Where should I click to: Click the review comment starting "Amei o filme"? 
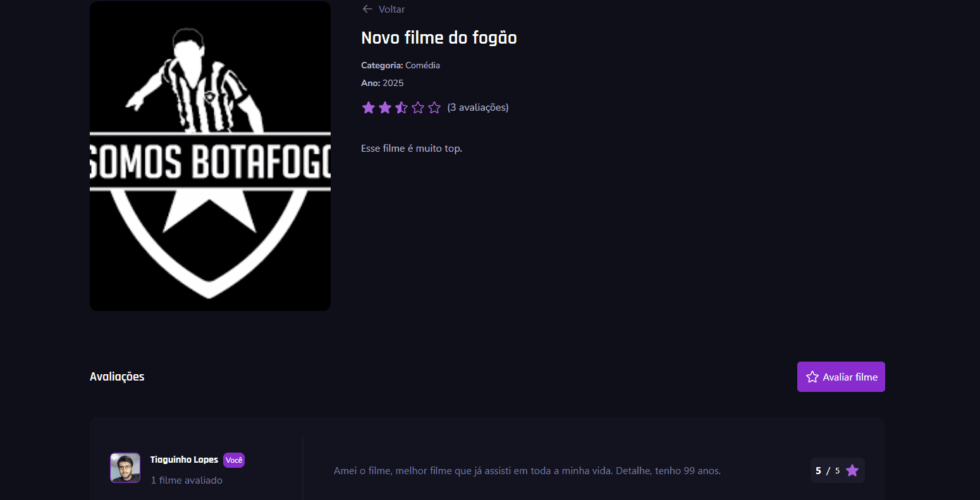tap(527, 471)
